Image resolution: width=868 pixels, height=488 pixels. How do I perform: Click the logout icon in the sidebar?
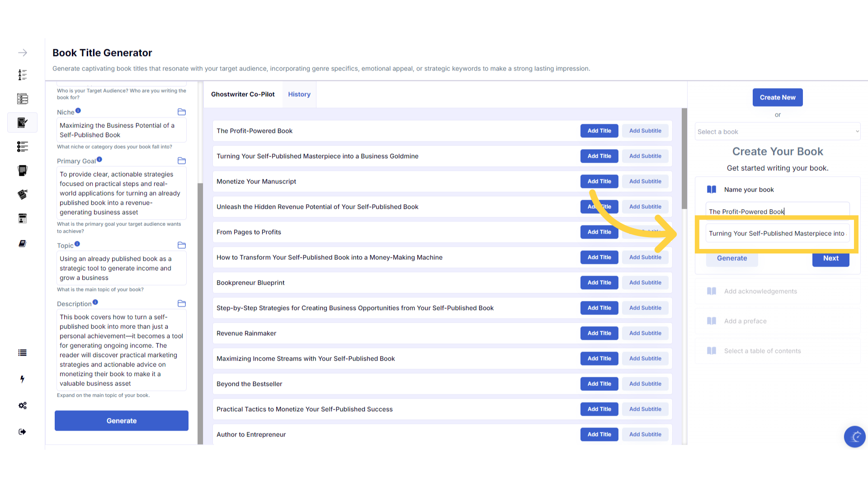(23, 432)
